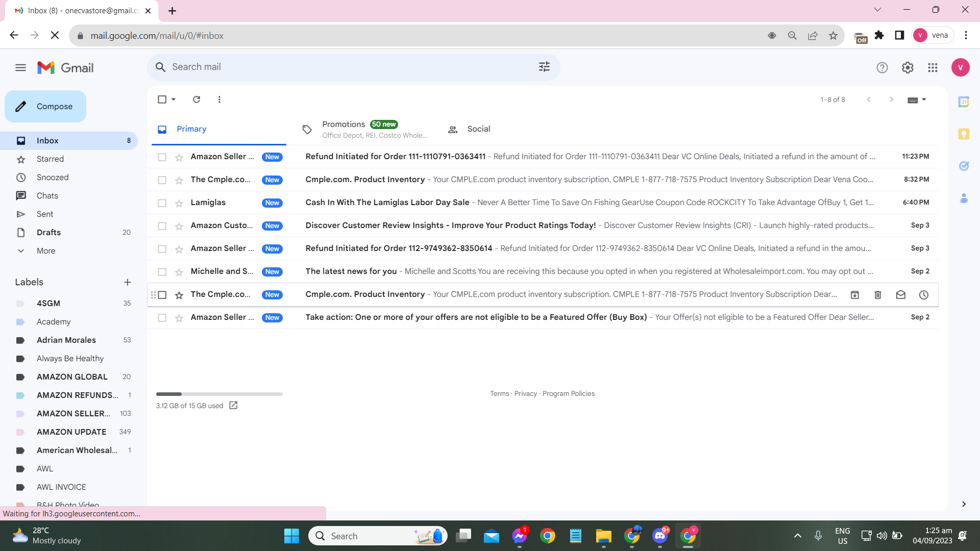Open File Explorer from the taskbar

point(604,536)
